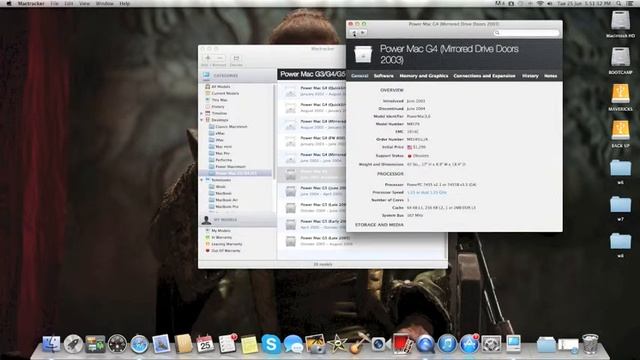Open the Window menu in menu bar
Viewport: 640px width, 360px height.
click(x=104, y=3)
